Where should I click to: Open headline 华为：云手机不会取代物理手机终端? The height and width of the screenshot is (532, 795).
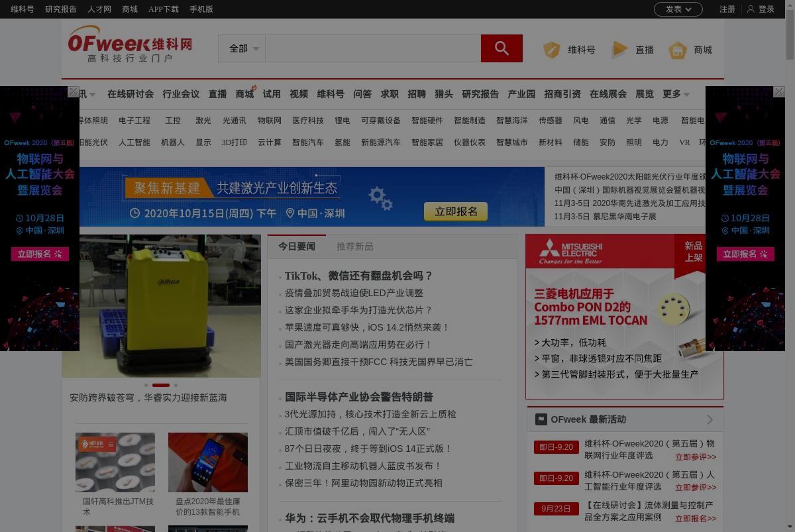point(370,518)
